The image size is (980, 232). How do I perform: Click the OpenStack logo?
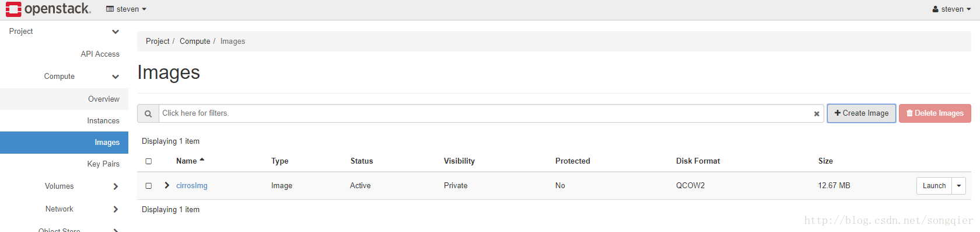[48, 9]
